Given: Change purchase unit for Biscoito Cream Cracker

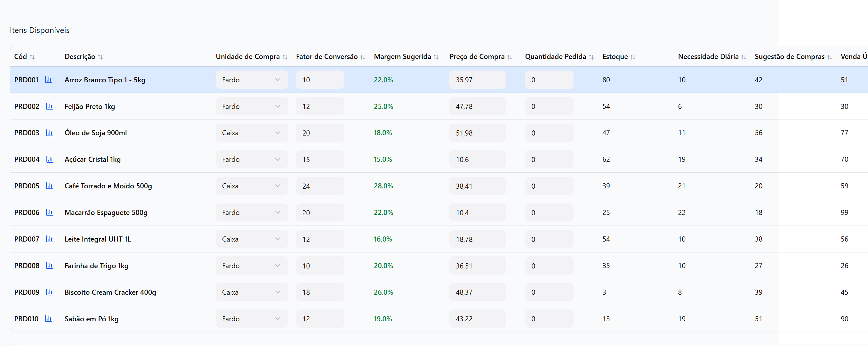Looking at the screenshot, I should (x=251, y=292).
